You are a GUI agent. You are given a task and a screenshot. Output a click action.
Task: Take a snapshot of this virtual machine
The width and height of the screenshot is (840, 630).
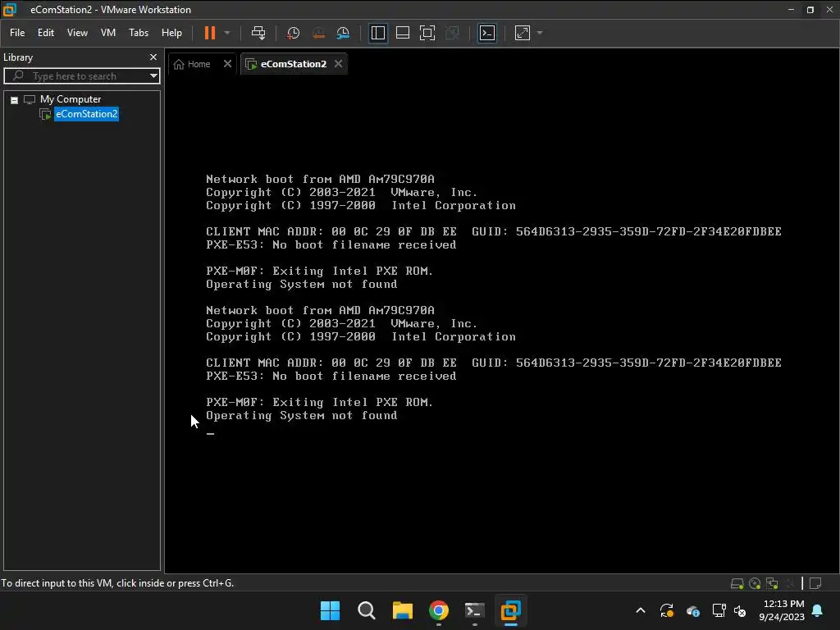click(293, 33)
